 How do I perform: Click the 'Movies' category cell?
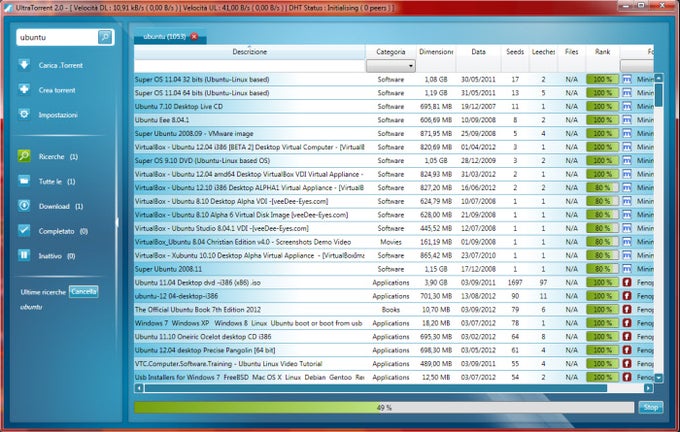(391, 242)
